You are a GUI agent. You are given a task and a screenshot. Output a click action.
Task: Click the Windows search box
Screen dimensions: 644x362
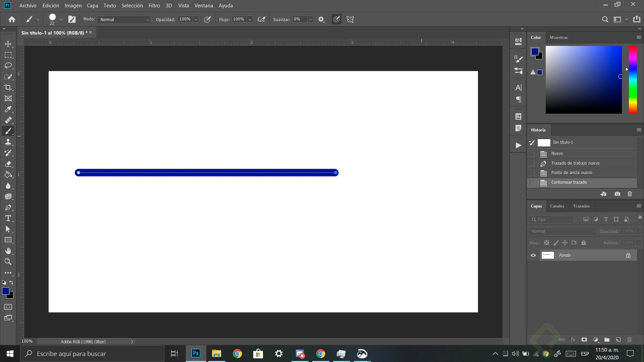pyautogui.click(x=92, y=354)
